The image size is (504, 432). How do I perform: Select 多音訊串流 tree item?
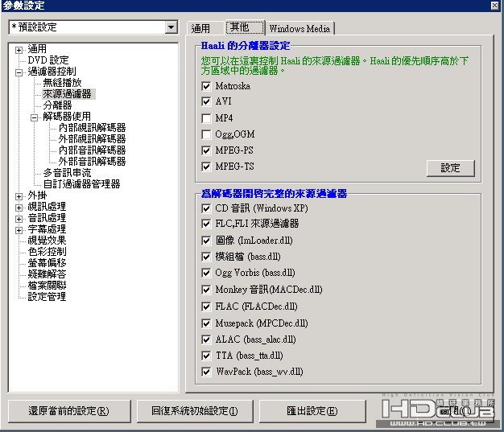pyautogui.click(x=67, y=173)
